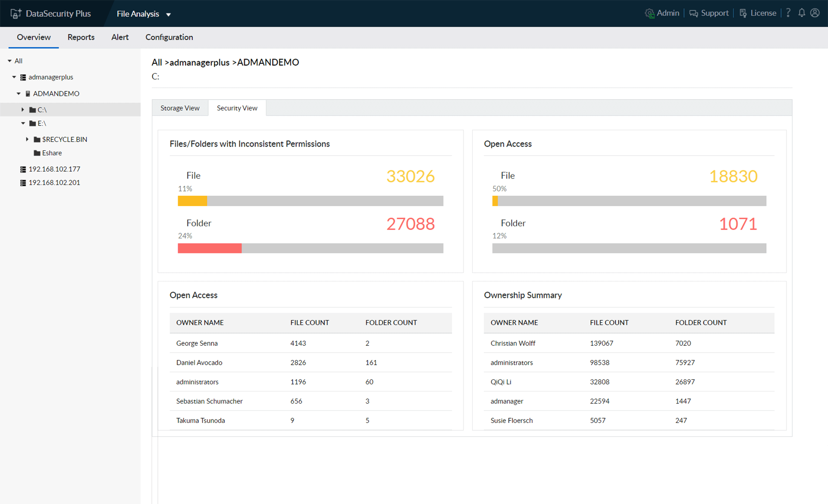828x504 pixels.
Task: Click the 192.168.102.177 server icon
Action: [23, 169]
